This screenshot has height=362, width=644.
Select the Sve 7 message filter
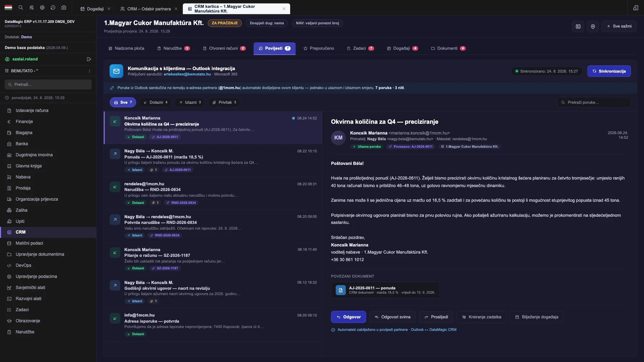click(x=123, y=102)
